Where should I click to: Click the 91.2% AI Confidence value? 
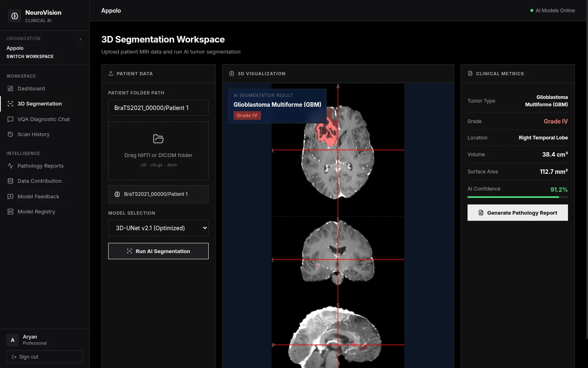pyautogui.click(x=559, y=190)
